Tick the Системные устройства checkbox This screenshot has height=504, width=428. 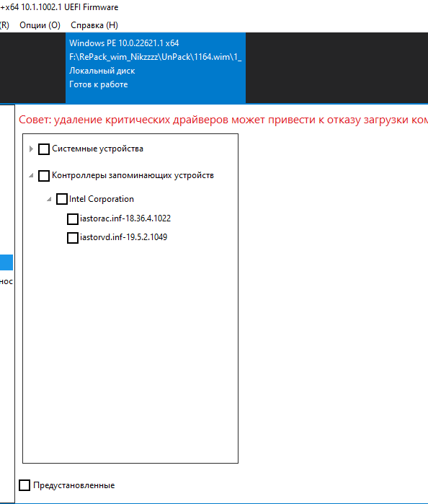coord(44,149)
